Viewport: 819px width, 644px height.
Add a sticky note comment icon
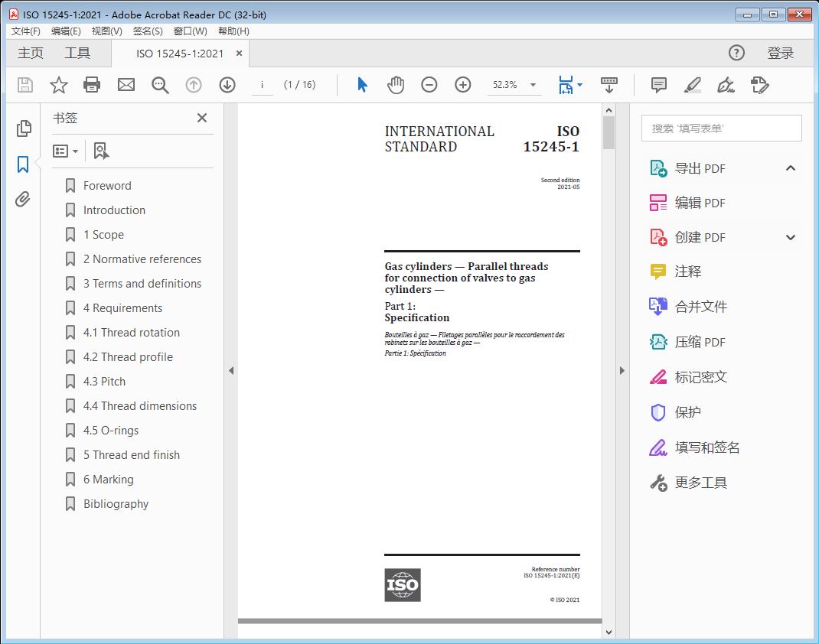[x=658, y=85]
